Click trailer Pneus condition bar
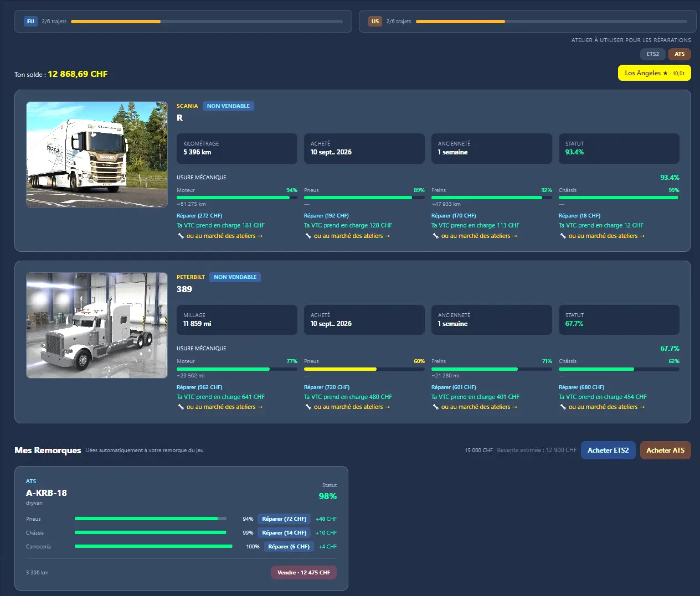This screenshot has width=700, height=596. tap(151, 519)
